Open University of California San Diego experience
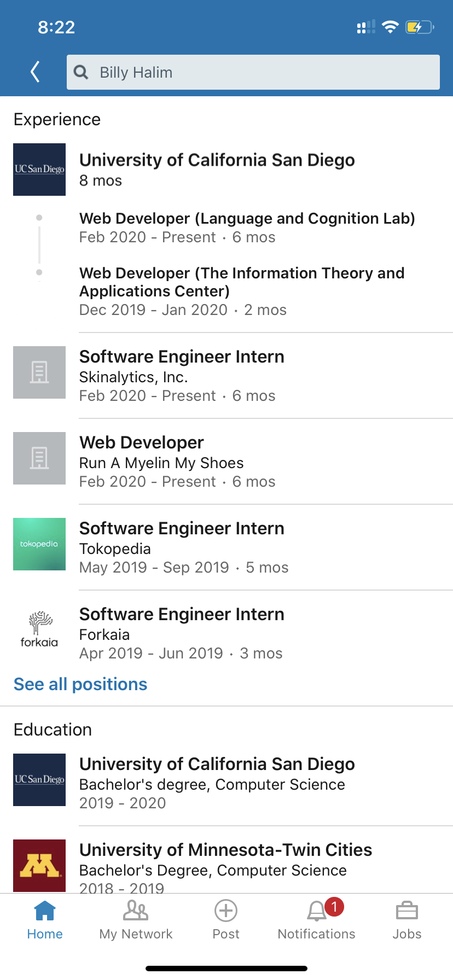The width and height of the screenshot is (453, 980). coord(217,160)
